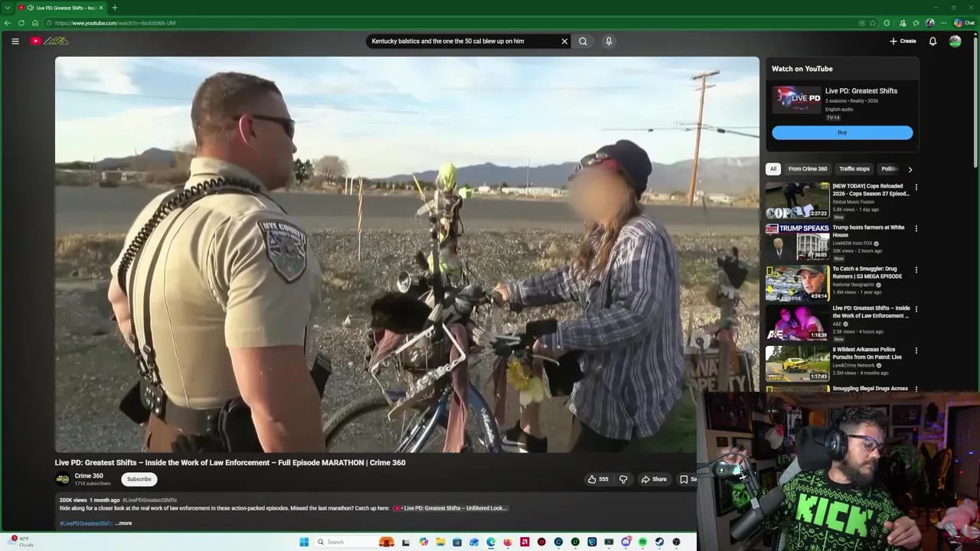
Task: Open Steam from taskbar
Action: tap(659, 542)
